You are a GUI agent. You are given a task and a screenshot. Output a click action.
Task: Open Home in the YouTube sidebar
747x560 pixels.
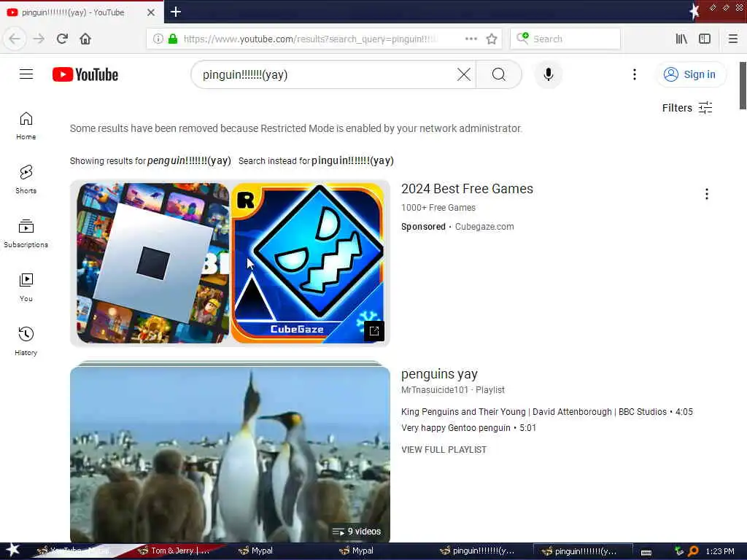26,125
